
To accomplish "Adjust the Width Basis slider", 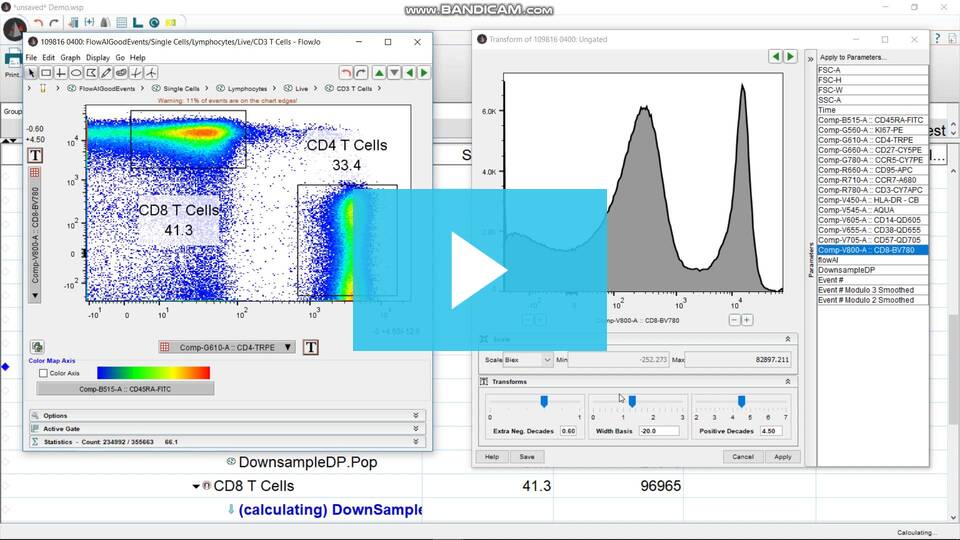I will [632, 401].
